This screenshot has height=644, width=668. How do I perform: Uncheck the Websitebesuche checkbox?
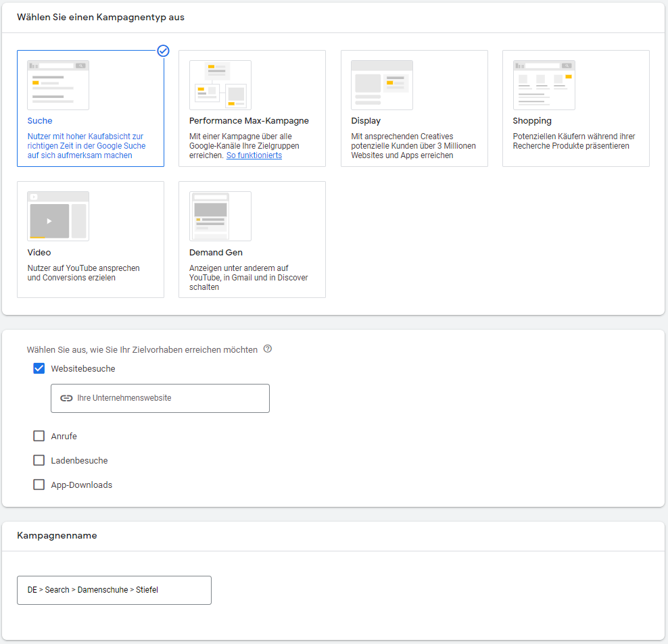39,369
